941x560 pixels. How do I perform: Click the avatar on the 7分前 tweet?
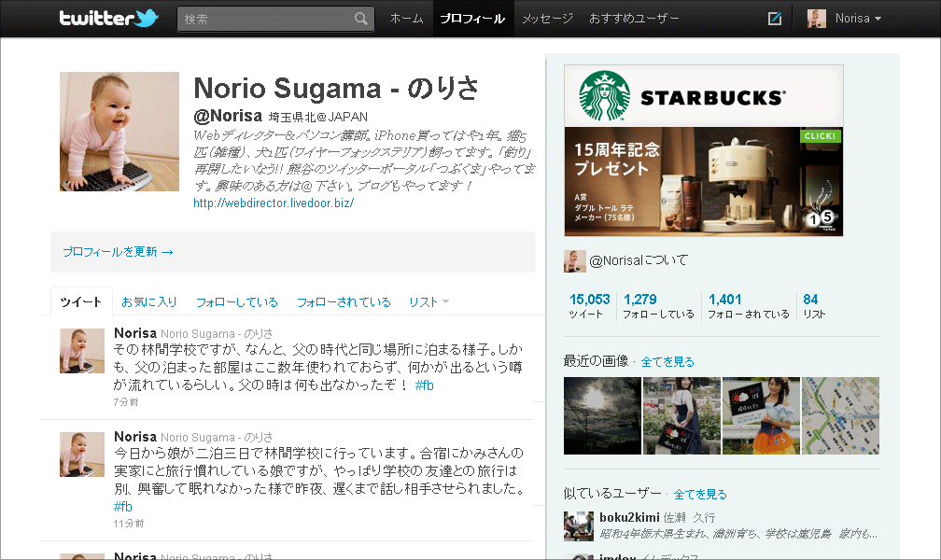point(82,351)
